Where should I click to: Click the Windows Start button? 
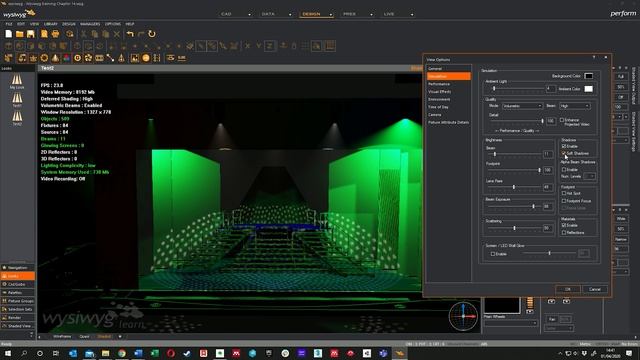(8, 353)
